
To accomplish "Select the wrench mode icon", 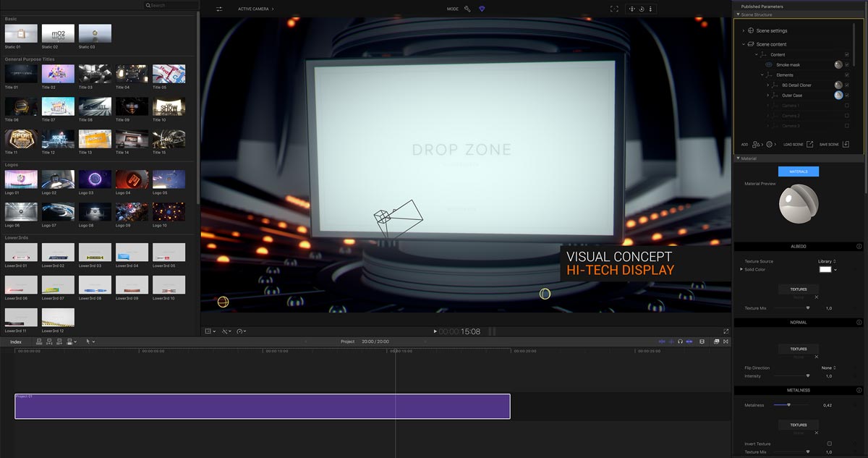I will pyautogui.click(x=467, y=9).
